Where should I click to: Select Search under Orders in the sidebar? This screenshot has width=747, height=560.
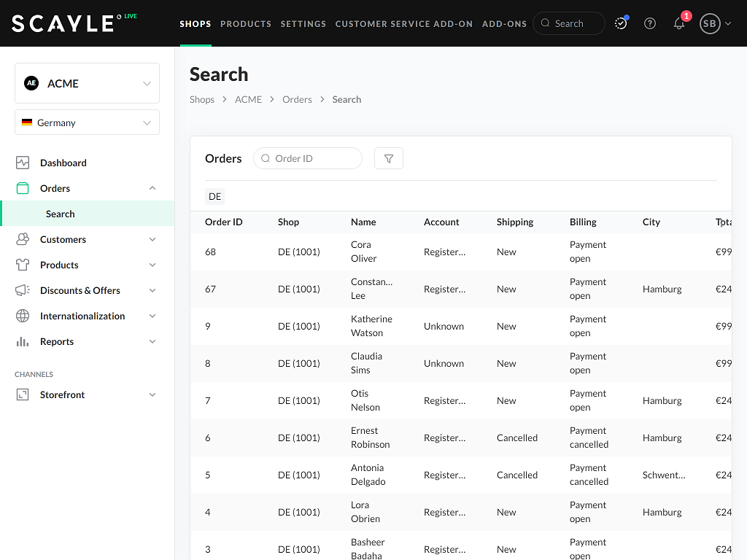click(61, 214)
